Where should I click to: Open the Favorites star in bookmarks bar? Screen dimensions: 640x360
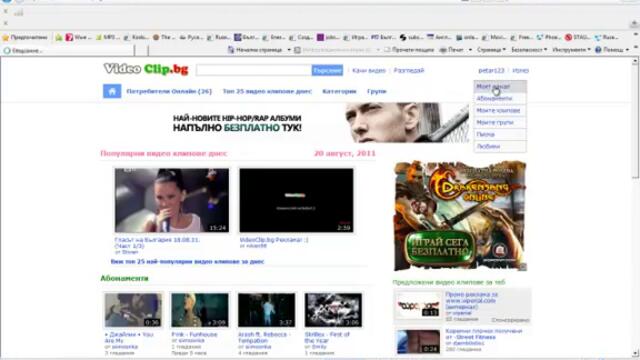[x=6, y=38]
